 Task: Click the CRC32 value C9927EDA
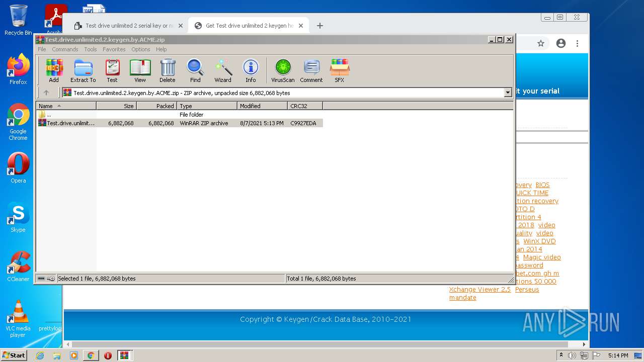tap(303, 123)
